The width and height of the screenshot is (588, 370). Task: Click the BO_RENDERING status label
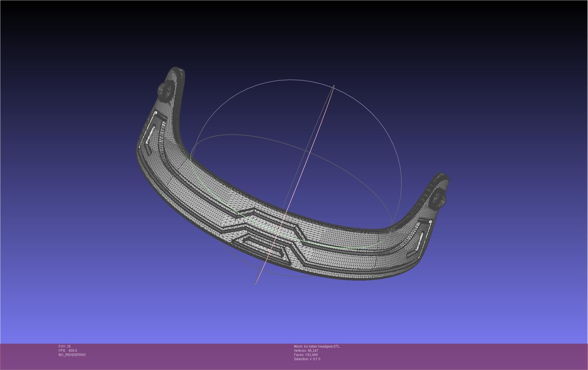click(72, 355)
